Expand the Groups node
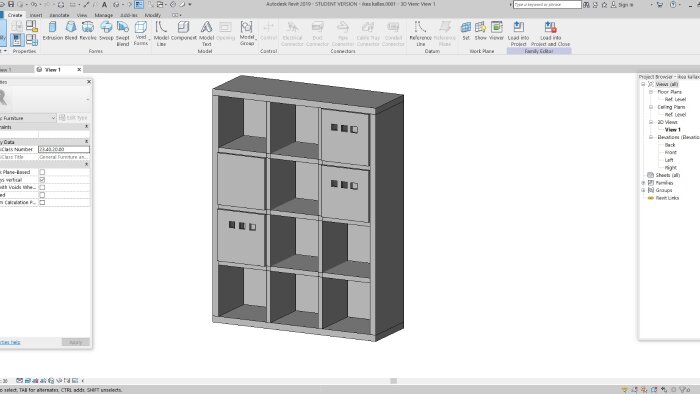 [x=643, y=191]
